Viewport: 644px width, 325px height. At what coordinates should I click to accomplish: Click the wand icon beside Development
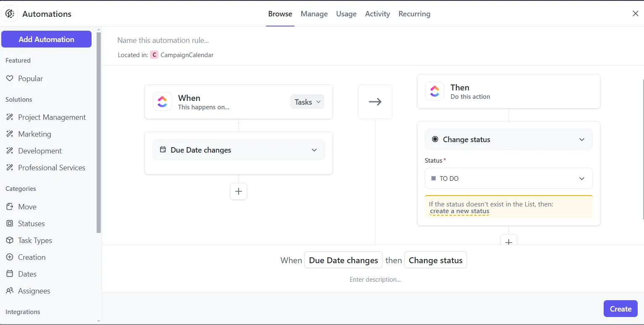point(10,151)
